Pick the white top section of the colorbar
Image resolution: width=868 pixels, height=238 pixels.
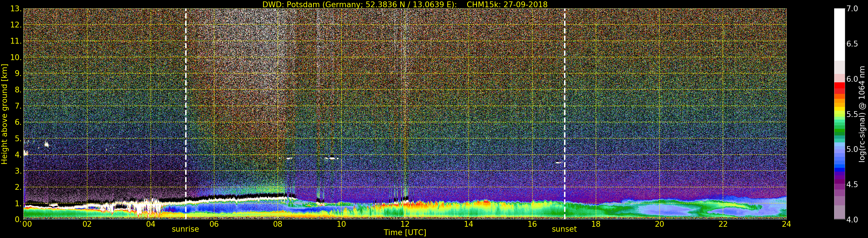[839, 35]
